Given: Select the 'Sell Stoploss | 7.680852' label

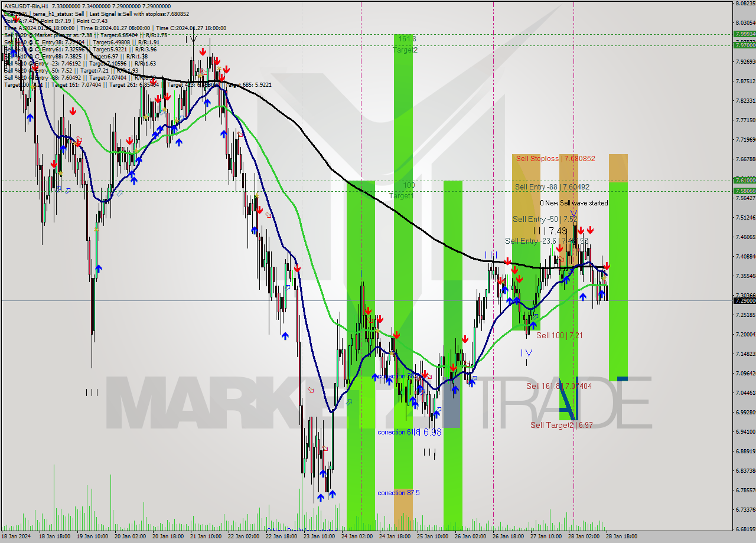Looking at the screenshot, I should pos(555,159).
